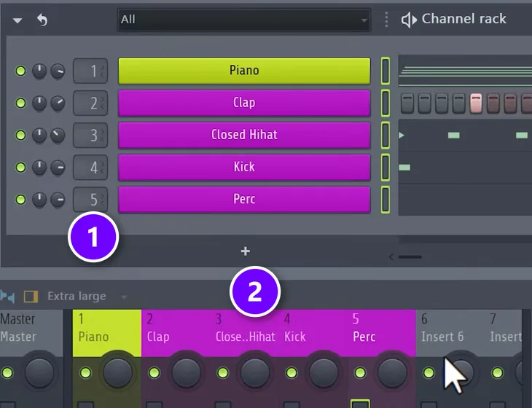The width and height of the screenshot is (532, 408).
Task: Click Perc mixer track number 5
Action: [90, 200]
